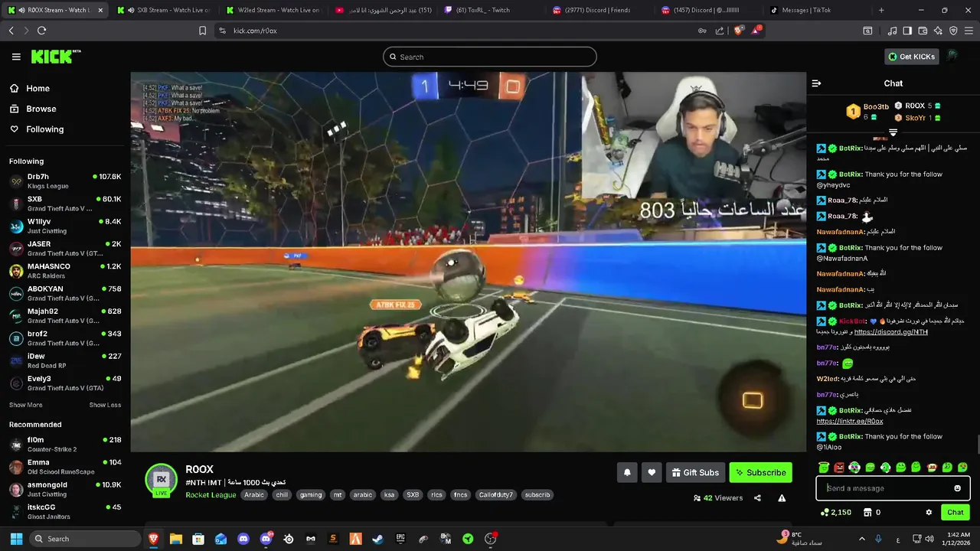Open the discord.gg/NTH link in chat
Viewport: 980px width, 551px height.
[890, 332]
